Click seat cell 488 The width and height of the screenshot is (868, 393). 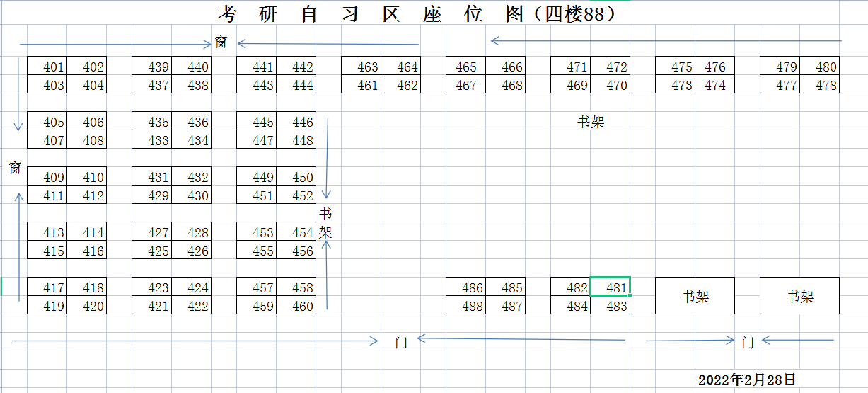coord(466,306)
